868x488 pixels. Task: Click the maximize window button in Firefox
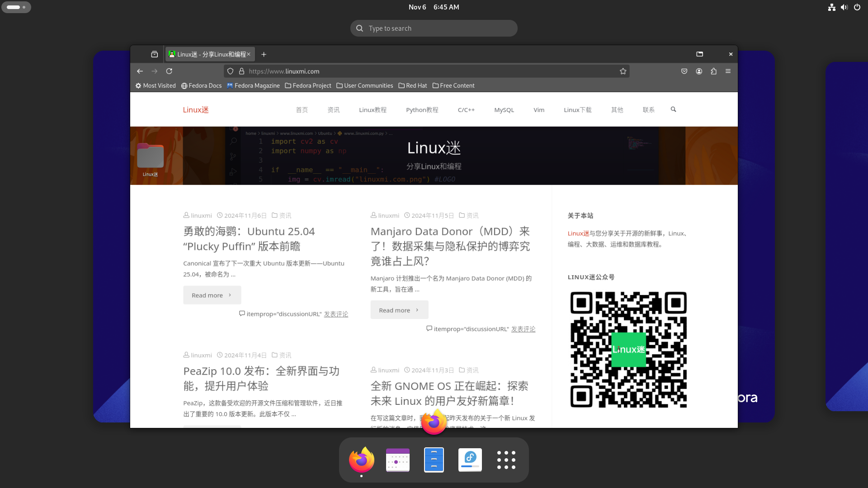click(x=699, y=54)
